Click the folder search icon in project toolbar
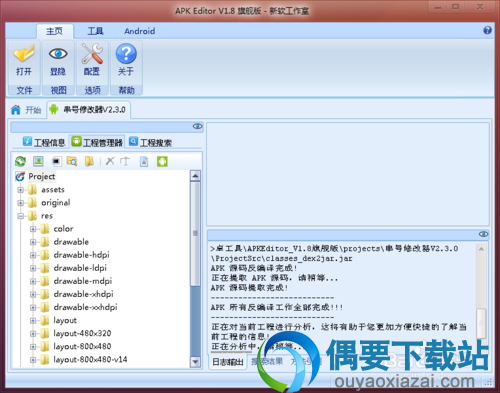The image size is (500, 393). [x=72, y=161]
